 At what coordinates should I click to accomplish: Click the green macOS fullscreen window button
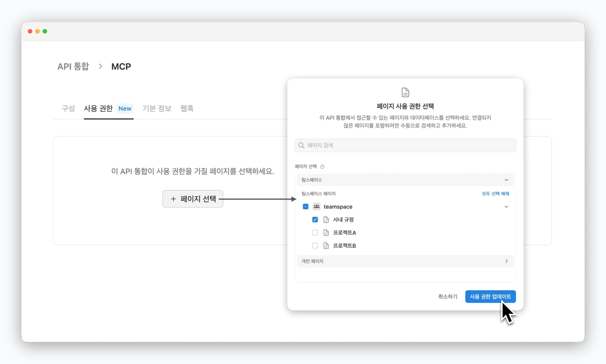[45, 31]
